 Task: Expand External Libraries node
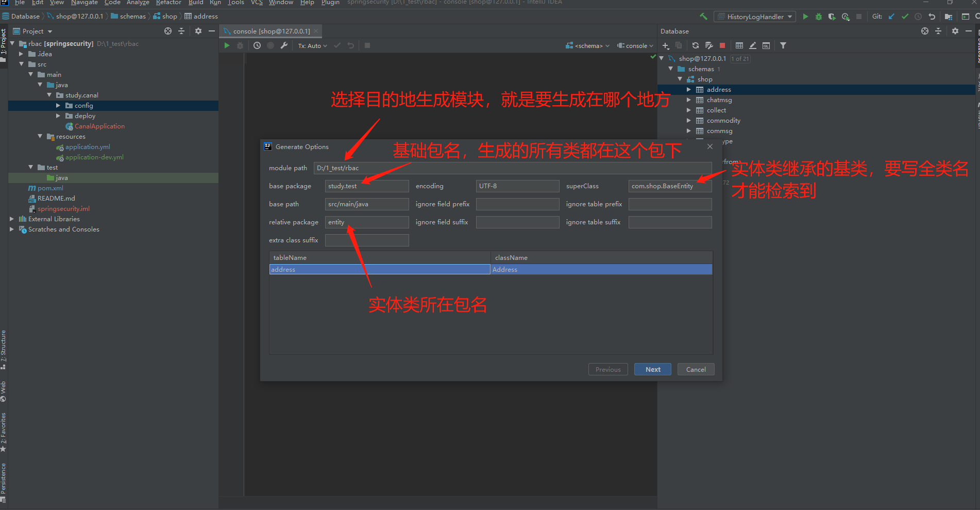[12, 219]
